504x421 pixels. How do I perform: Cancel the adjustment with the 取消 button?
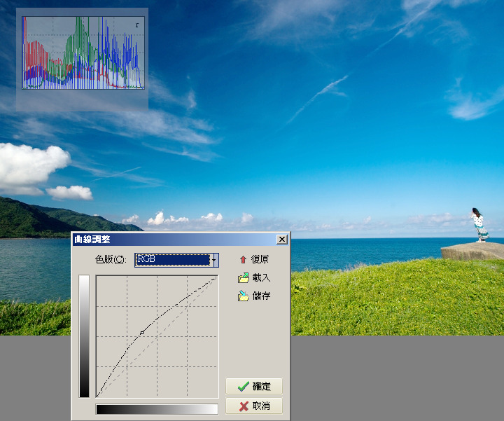pyautogui.click(x=253, y=406)
